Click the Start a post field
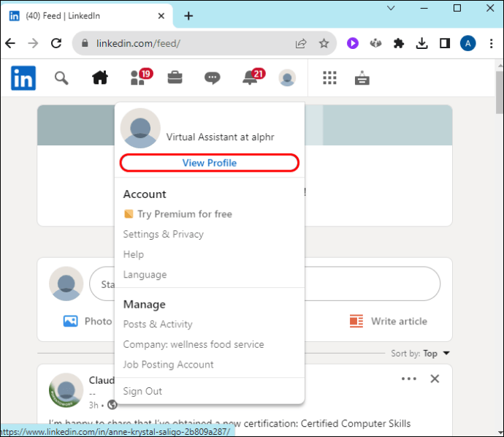The image size is (504, 437). coord(264,284)
